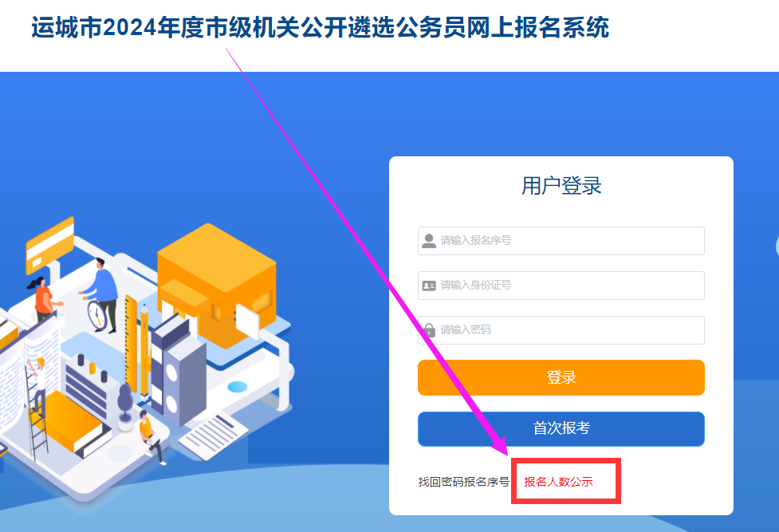Click the ID card icon in the 身份证号 field
This screenshot has width=779, height=532.
coord(429,286)
